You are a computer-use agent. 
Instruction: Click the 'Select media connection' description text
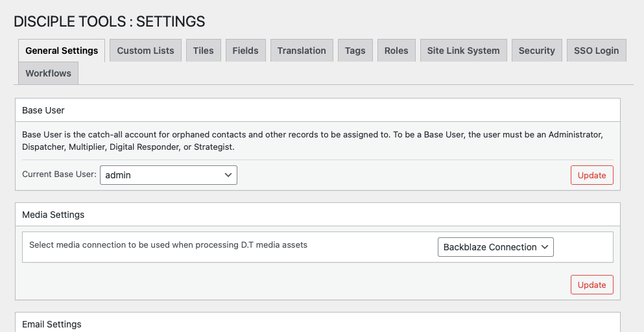click(x=168, y=245)
